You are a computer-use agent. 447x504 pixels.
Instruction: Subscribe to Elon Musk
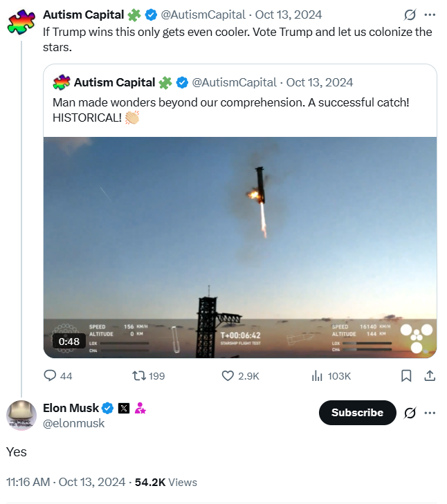[x=357, y=413]
